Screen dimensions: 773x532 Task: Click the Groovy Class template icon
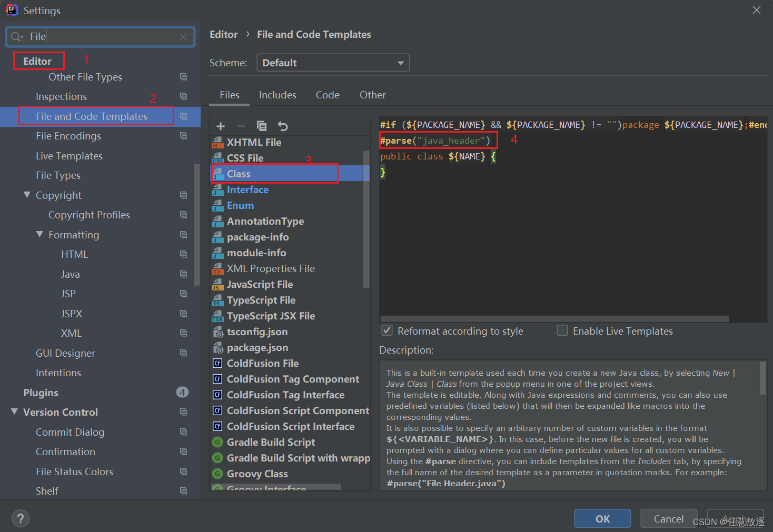click(x=217, y=474)
